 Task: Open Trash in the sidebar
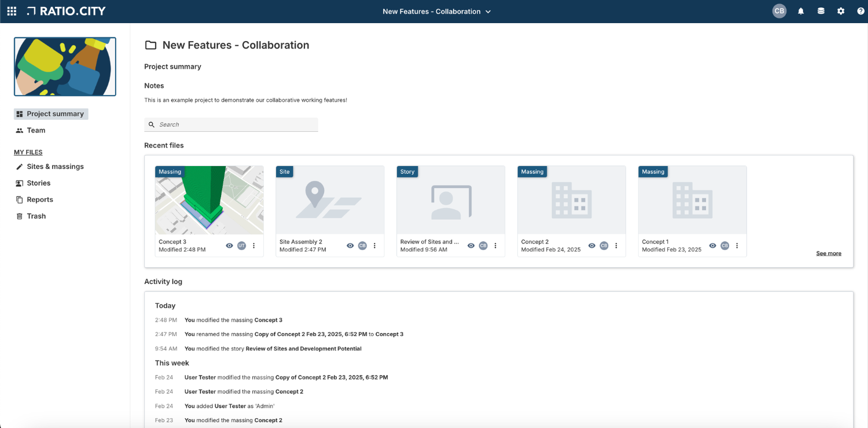coord(36,216)
